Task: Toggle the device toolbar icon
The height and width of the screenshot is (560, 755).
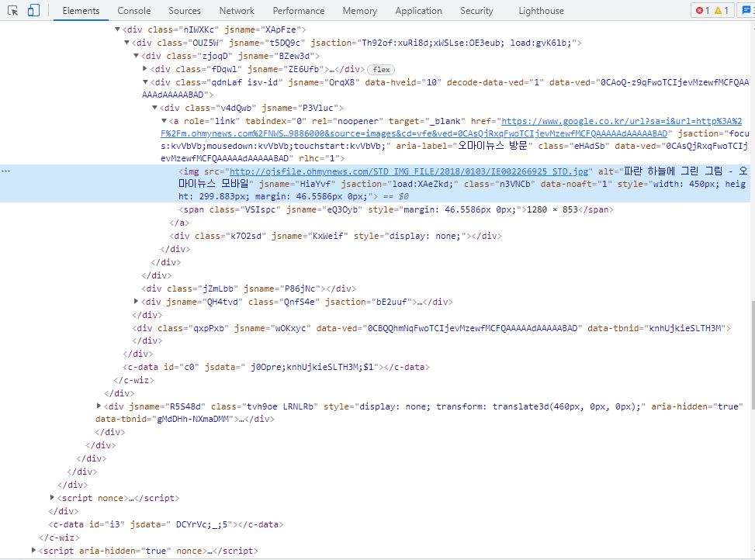Action: 33,11
